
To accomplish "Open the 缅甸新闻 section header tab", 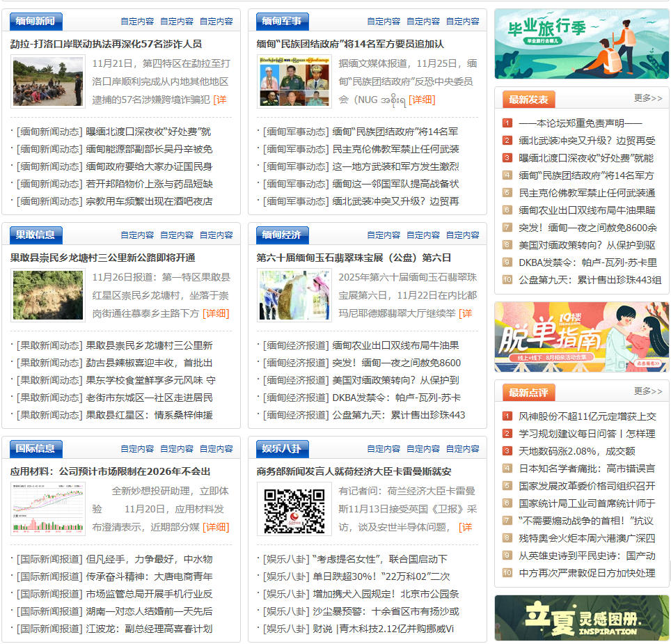I will tap(35, 21).
